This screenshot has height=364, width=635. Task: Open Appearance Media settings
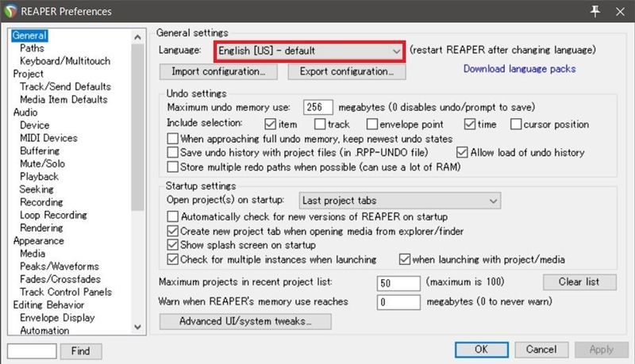coord(33,254)
